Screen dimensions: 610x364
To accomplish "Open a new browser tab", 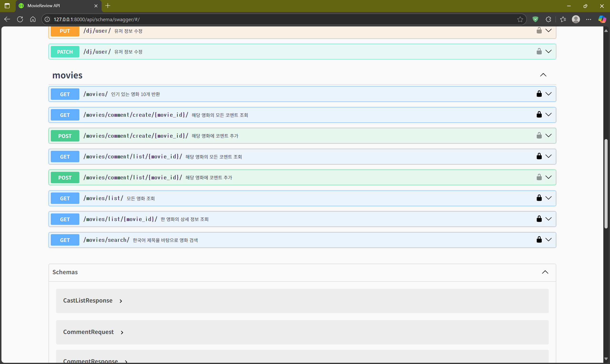I will point(108,6).
